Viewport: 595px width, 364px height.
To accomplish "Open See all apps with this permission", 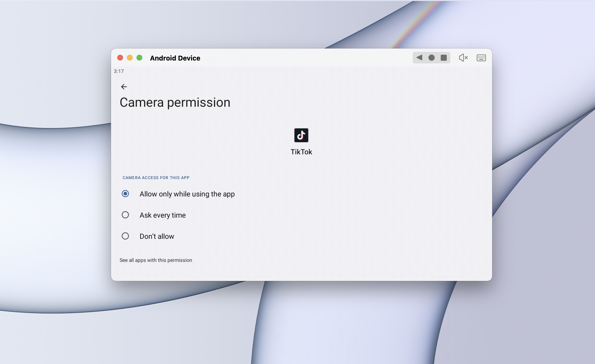I will [156, 260].
